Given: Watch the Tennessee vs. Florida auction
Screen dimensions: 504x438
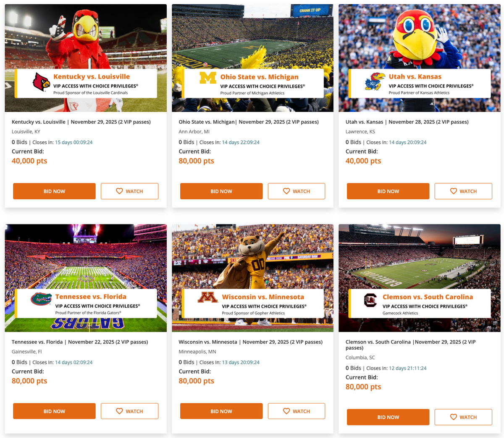Looking at the screenshot, I should point(129,411).
